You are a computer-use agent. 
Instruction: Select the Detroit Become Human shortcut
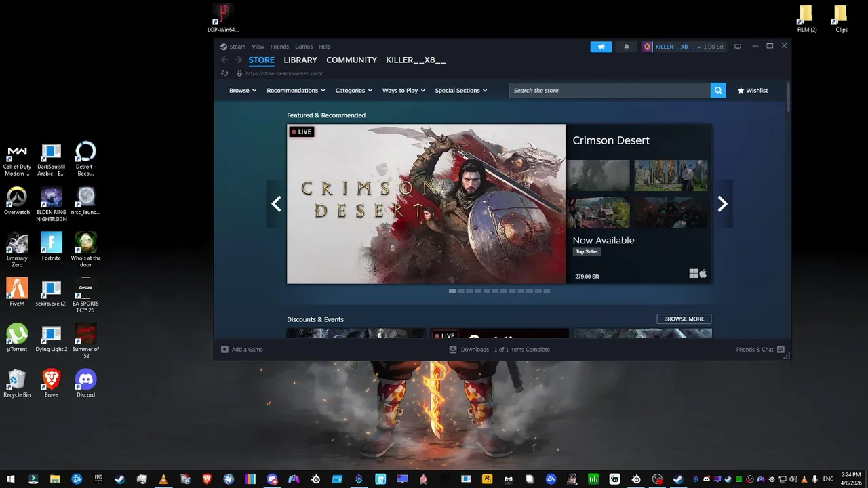85,159
